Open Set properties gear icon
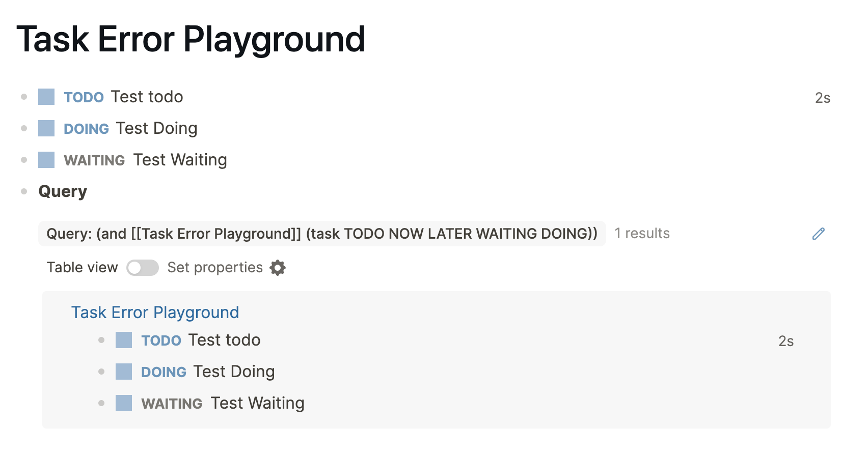The image size is (868, 455). pos(277,267)
